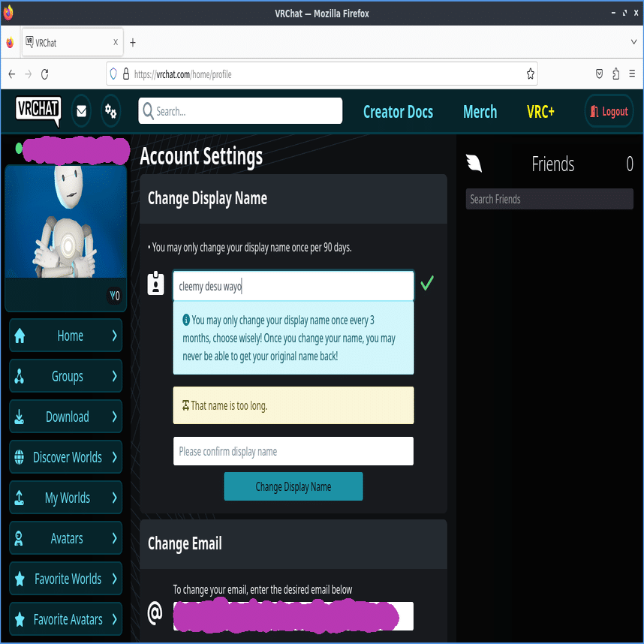Click the search magnifier icon
The width and height of the screenshot is (644, 644).
point(148,111)
